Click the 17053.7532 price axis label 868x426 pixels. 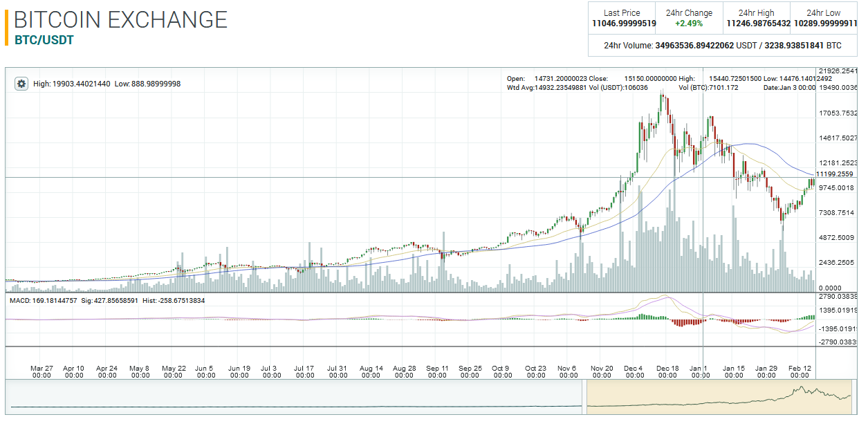point(838,113)
